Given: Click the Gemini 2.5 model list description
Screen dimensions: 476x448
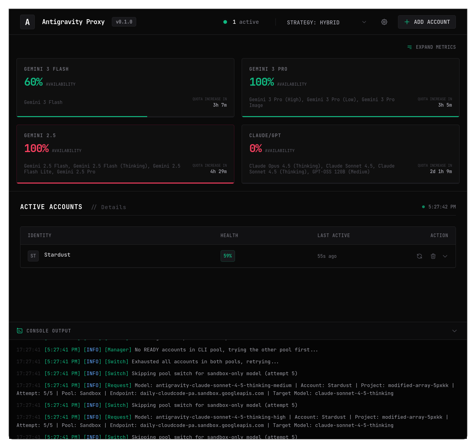Looking at the screenshot, I should coord(102,169).
